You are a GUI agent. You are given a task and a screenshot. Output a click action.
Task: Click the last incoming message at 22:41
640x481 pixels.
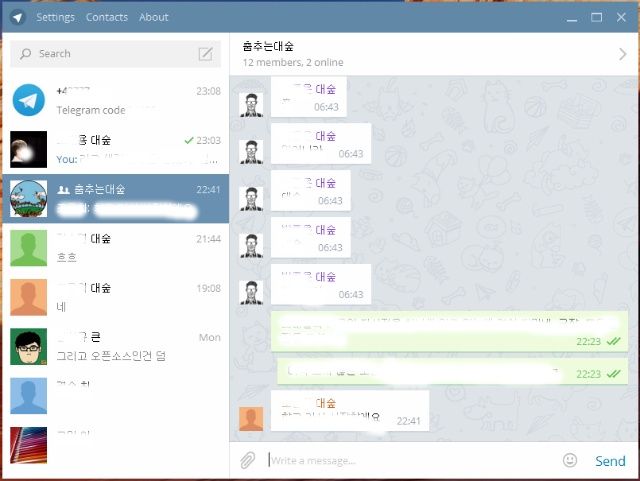350,410
